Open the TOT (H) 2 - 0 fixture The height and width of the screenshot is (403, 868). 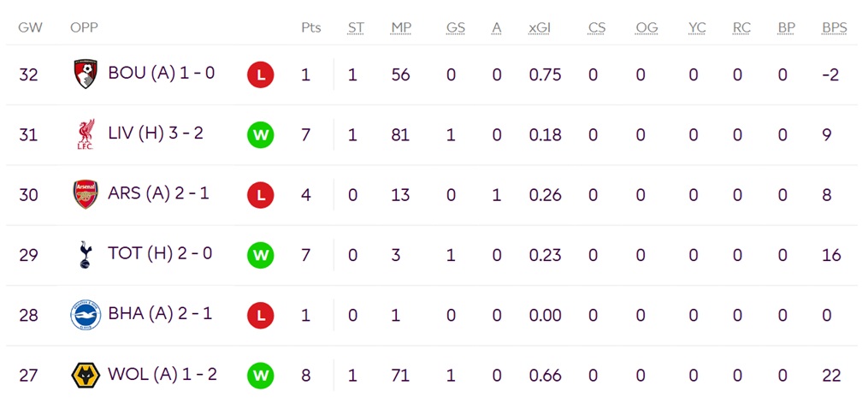[x=161, y=253]
